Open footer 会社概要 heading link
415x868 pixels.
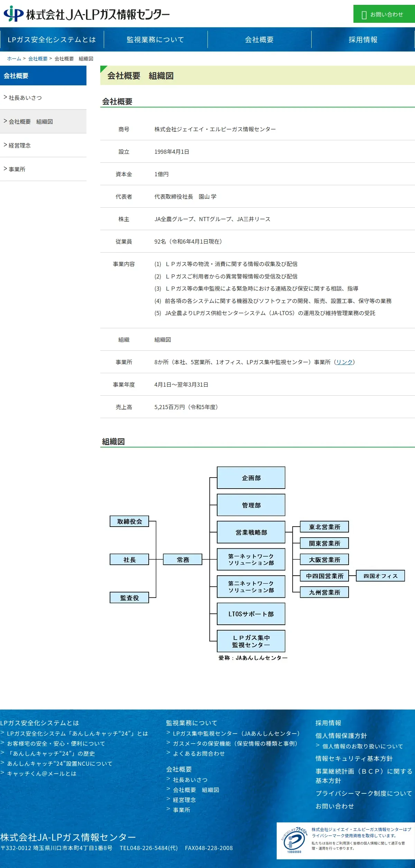179,769
